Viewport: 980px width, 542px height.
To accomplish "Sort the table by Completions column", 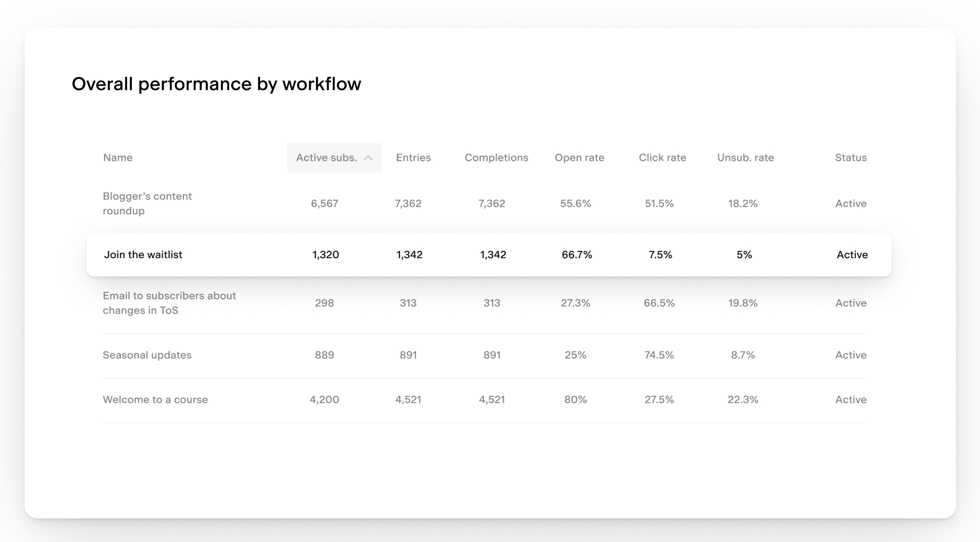I will (x=495, y=157).
